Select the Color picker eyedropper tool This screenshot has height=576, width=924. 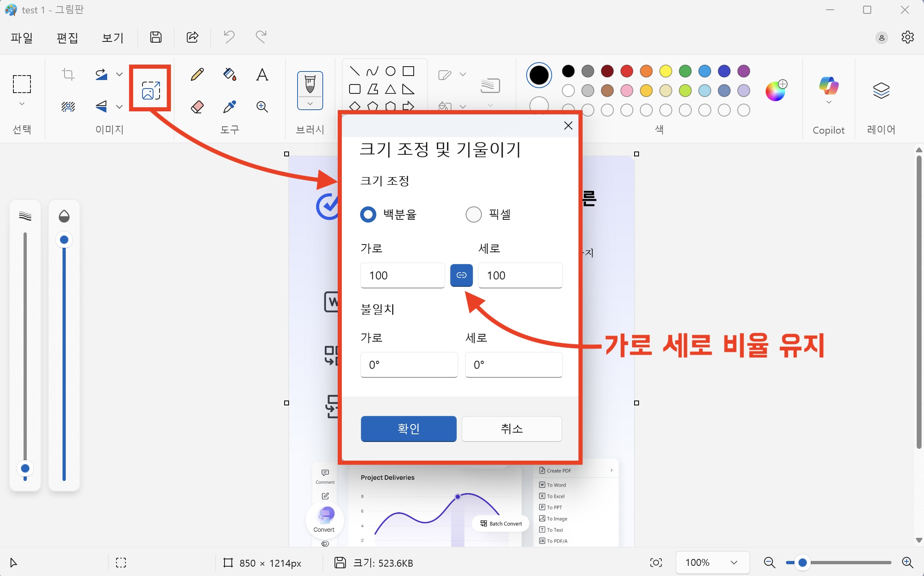point(230,107)
